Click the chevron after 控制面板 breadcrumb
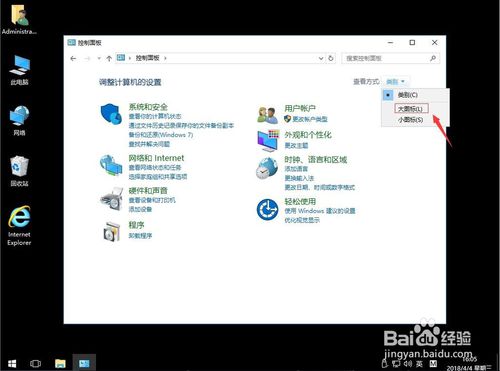500x371 pixels. click(165, 58)
